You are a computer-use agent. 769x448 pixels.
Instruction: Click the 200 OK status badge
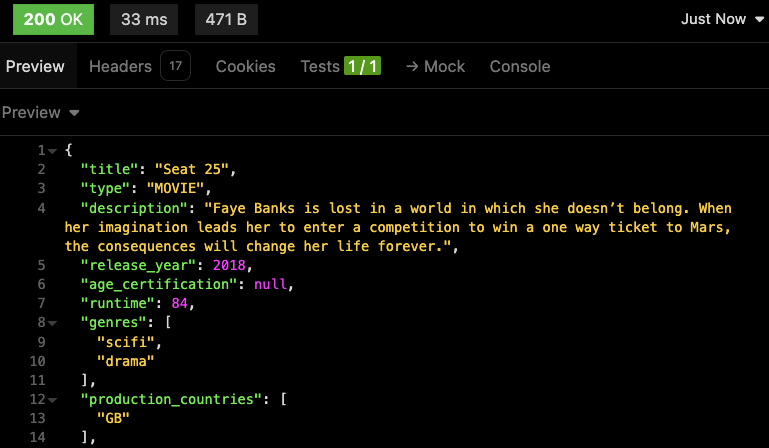[53, 19]
